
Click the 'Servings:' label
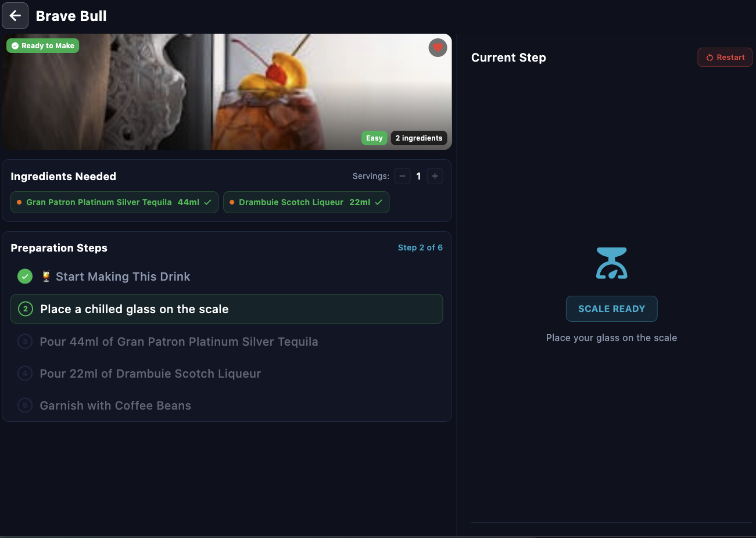pyautogui.click(x=371, y=176)
